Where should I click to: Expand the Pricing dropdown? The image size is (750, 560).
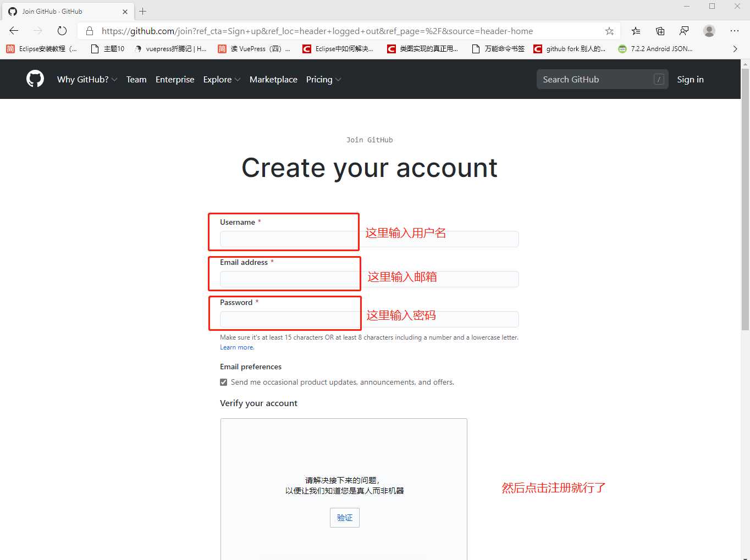coord(323,80)
